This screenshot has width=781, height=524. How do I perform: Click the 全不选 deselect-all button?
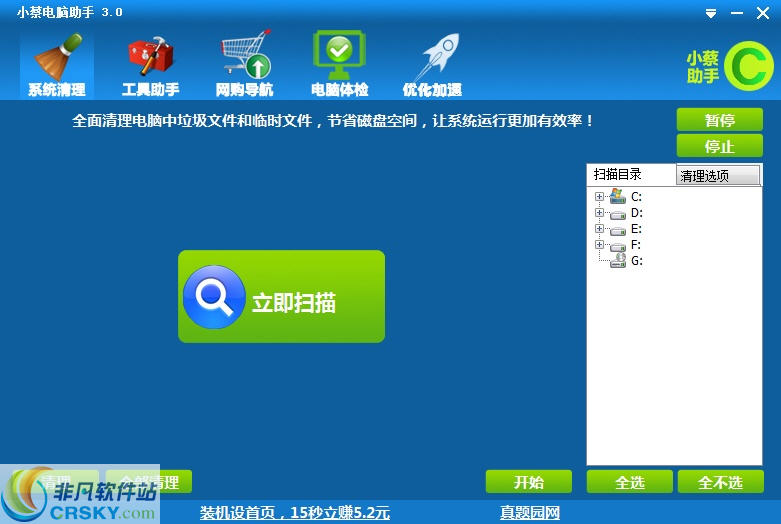click(720, 482)
